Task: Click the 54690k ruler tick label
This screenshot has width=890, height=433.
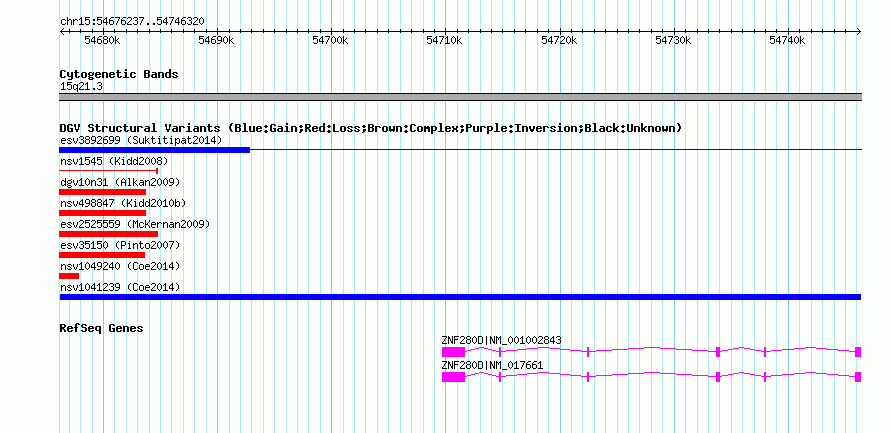Action: coord(216,41)
